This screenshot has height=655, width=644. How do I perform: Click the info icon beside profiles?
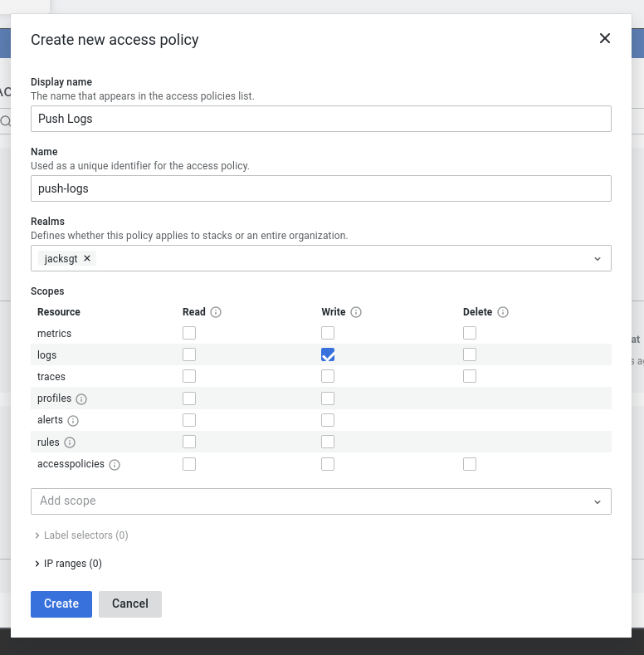pyautogui.click(x=81, y=399)
